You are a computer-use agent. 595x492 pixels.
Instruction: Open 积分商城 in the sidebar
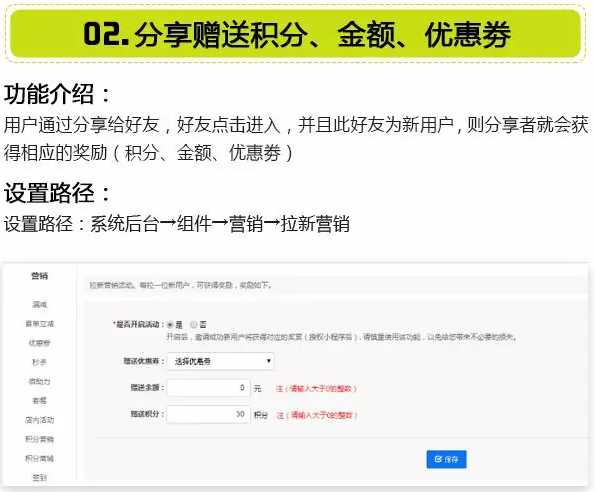(39, 459)
